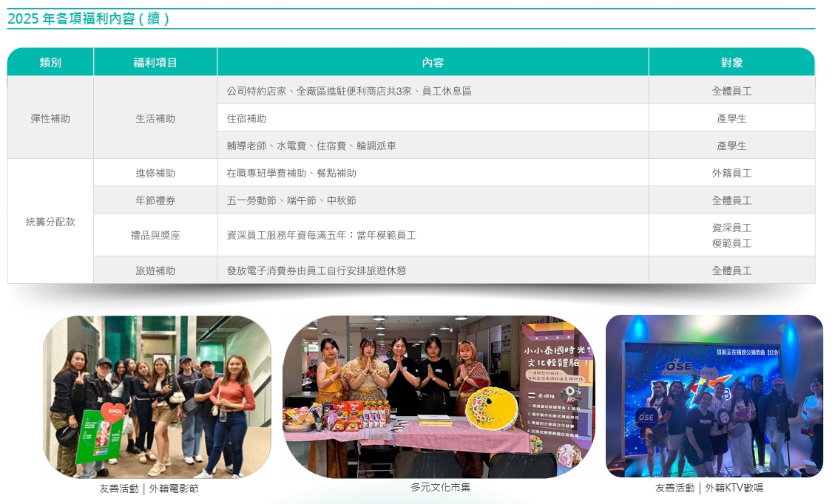This screenshot has width=835, height=504.
Task: Click the 外籍KTV歡唱 stage photo
Action: pos(714,395)
